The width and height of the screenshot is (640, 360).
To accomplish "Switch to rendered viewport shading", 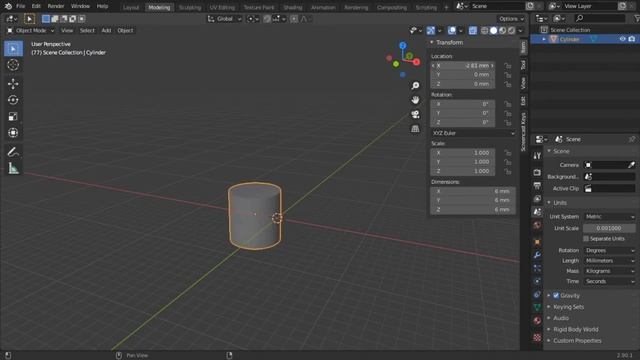I will (511, 30).
